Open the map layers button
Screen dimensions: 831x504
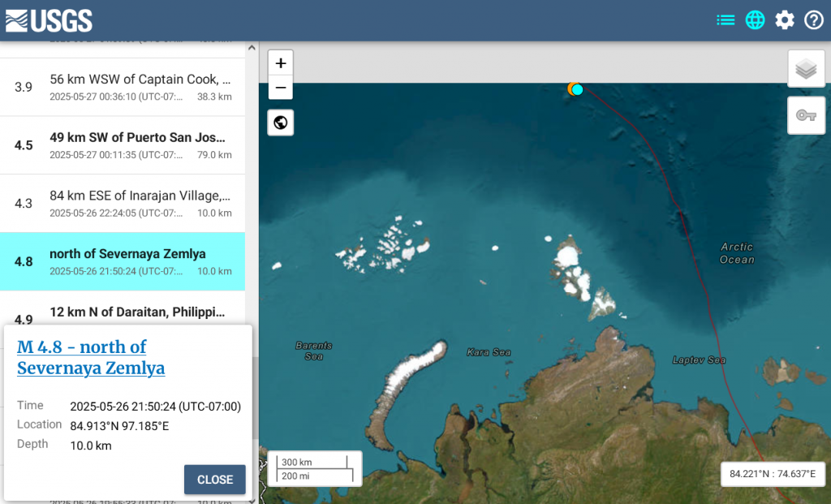[806, 69]
